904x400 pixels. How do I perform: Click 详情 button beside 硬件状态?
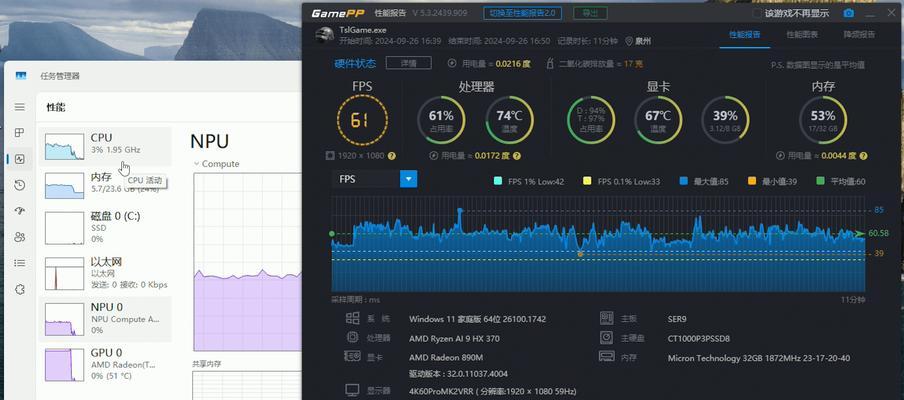click(x=408, y=63)
